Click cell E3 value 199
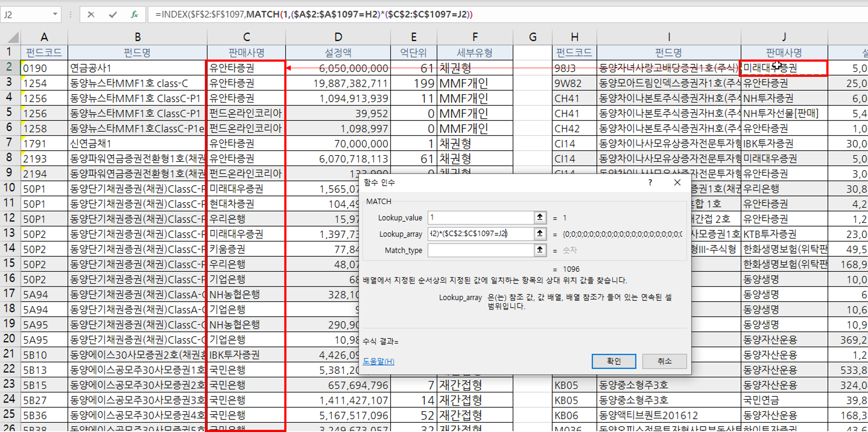Image resolution: width=868 pixels, height=432 pixels. [x=414, y=83]
